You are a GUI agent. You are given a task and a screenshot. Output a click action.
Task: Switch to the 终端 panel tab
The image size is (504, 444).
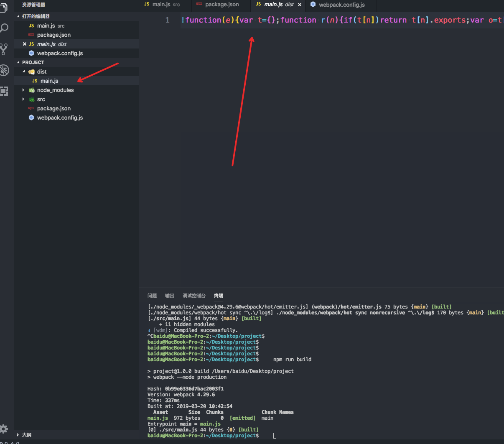(219, 296)
